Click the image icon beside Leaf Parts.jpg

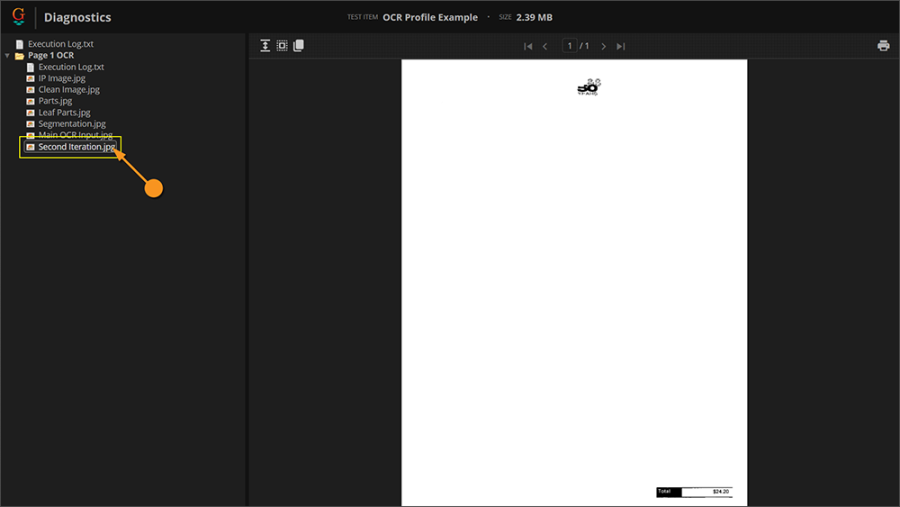click(x=30, y=113)
